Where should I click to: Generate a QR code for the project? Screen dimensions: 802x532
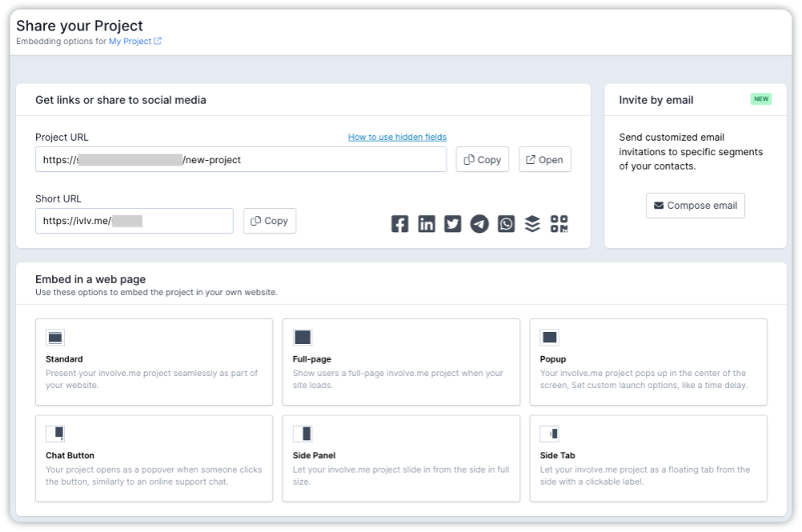(x=559, y=223)
